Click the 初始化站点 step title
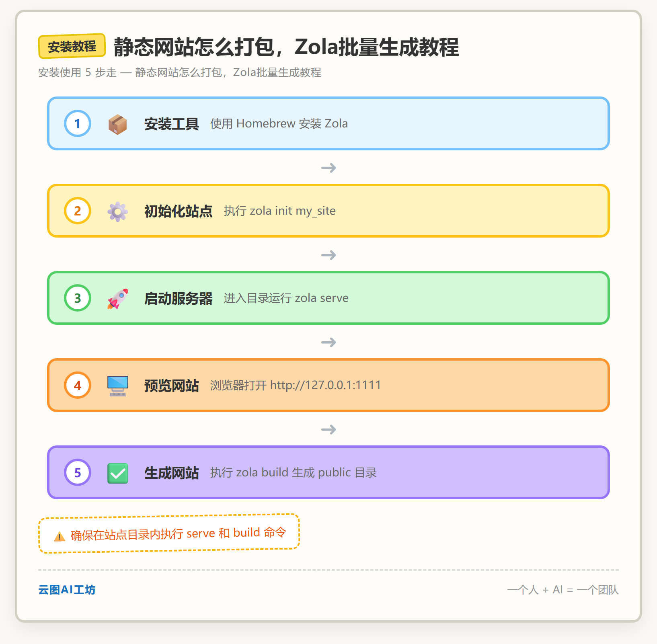 click(x=179, y=211)
